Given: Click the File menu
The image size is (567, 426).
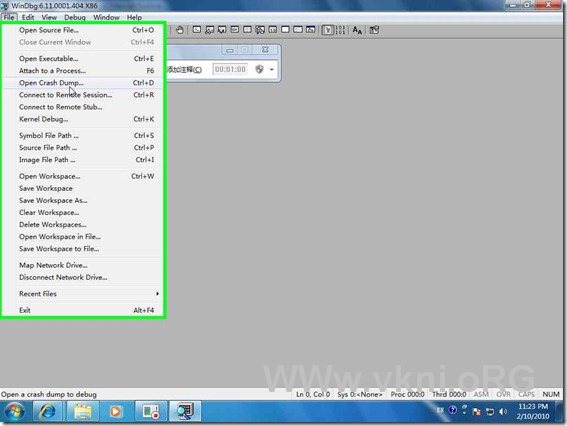Looking at the screenshot, I should pos(9,17).
